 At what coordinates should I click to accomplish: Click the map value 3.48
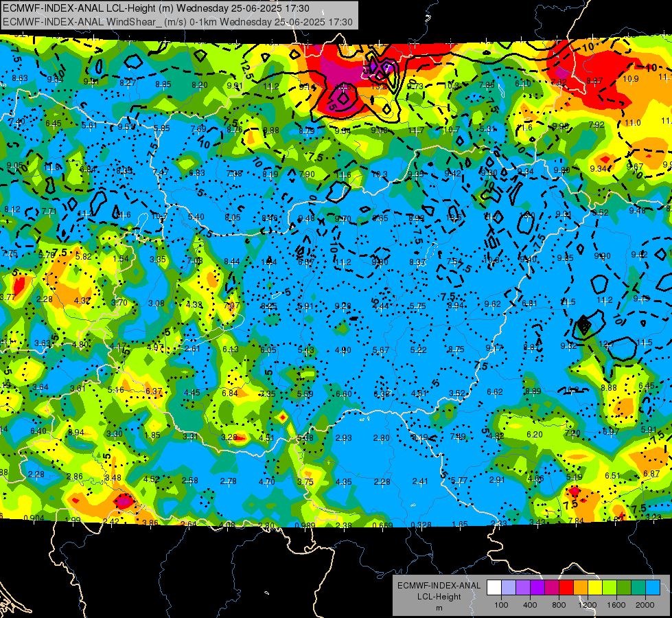(113, 478)
